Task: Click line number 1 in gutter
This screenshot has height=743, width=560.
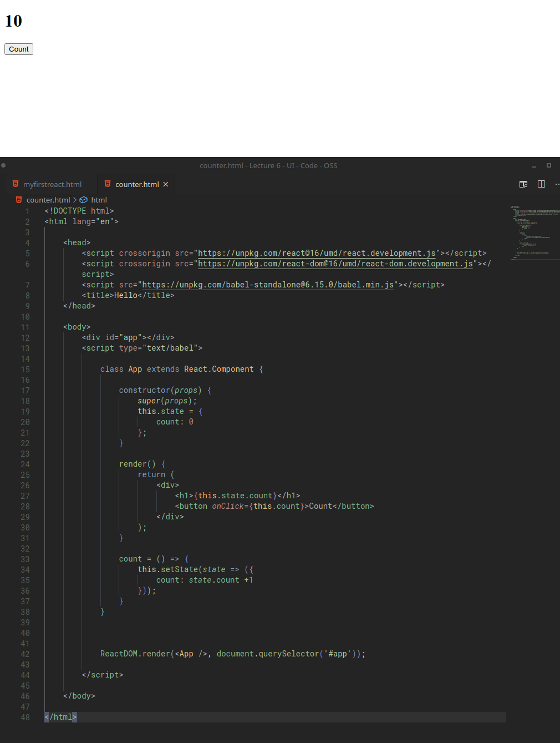Action: 27,211
